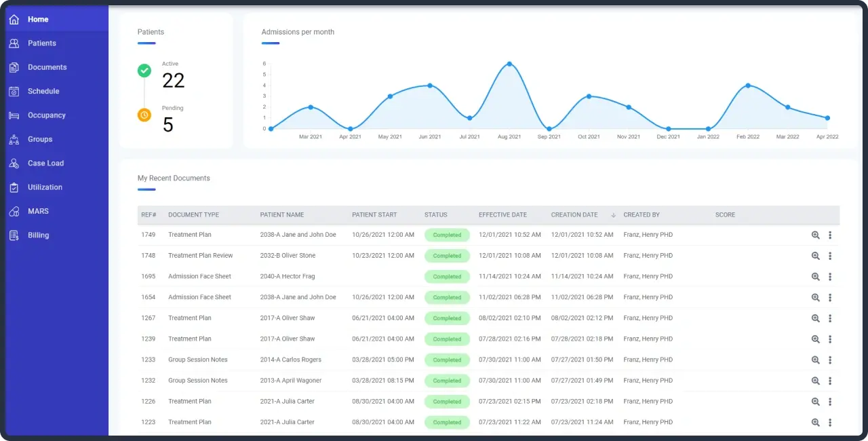This screenshot has width=868, height=441.
Task: Click the Case Load sidebar icon
Action: pyautogui.click(x=14, y=164)
